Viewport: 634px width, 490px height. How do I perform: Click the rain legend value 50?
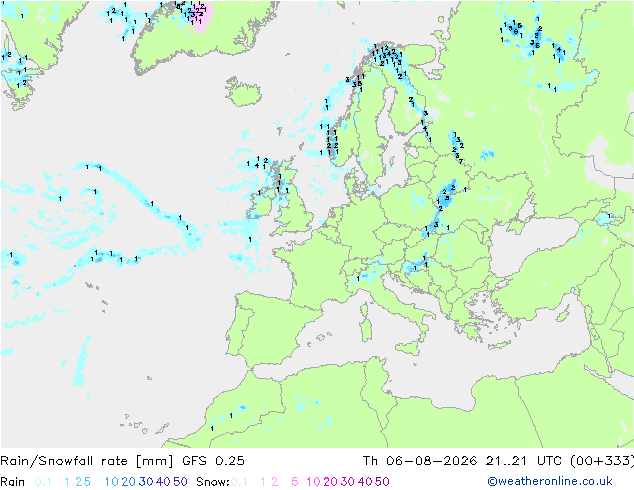click(x=180, y=482)
